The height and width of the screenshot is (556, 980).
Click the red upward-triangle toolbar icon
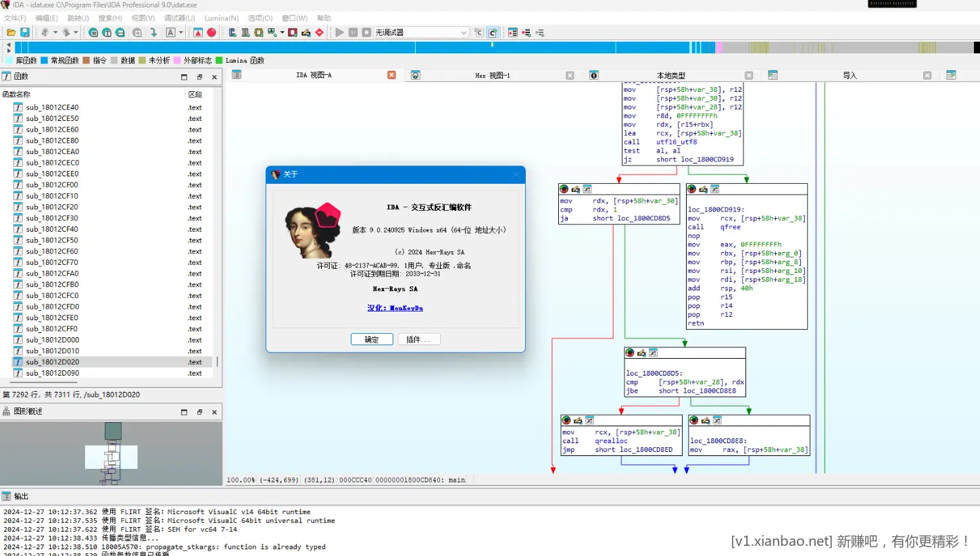tap(198, 32)
